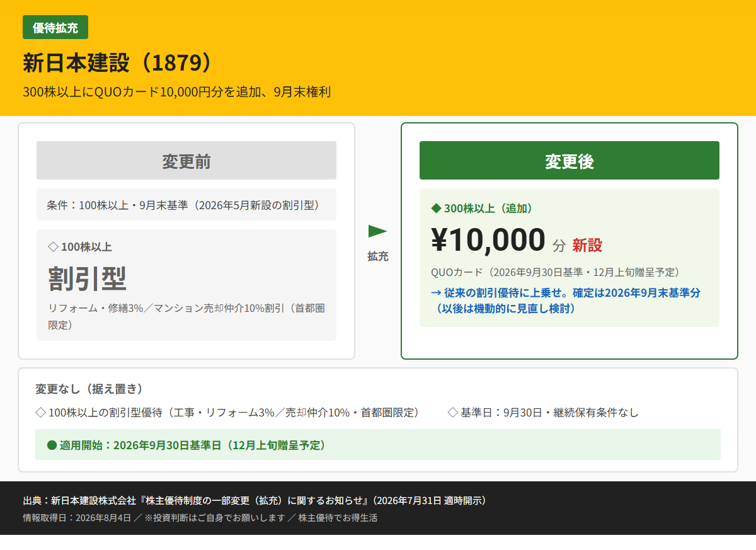
Task: Click the 優待拡充 green badge
Action: point(55,27)
